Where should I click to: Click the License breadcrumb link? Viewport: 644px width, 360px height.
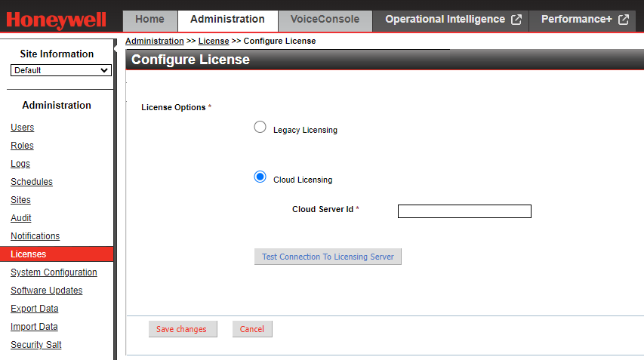[x=213, y=41]
